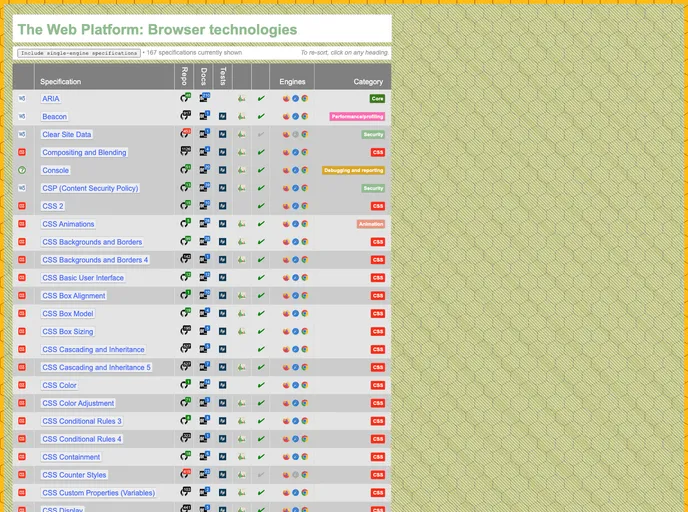Click the docs icon in CSP row
688x512 pixels.
point(204,187)
